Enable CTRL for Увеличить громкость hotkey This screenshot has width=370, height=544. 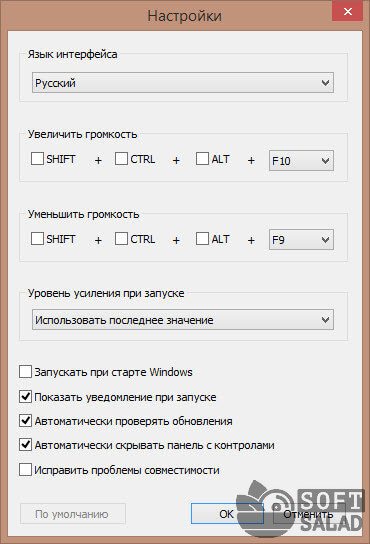pyautogui.click(x=121, y=159)
